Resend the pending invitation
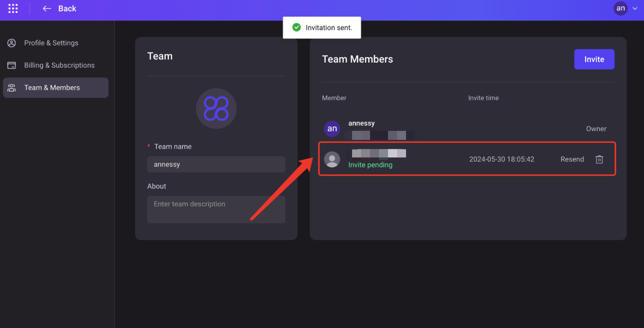The image size is (644, 328). [572, 160]
